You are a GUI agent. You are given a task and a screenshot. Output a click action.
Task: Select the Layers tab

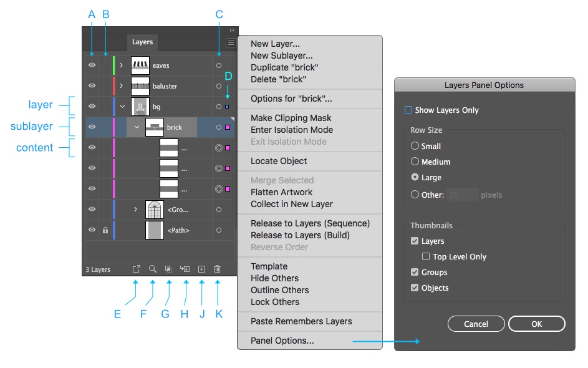(142, 42)
